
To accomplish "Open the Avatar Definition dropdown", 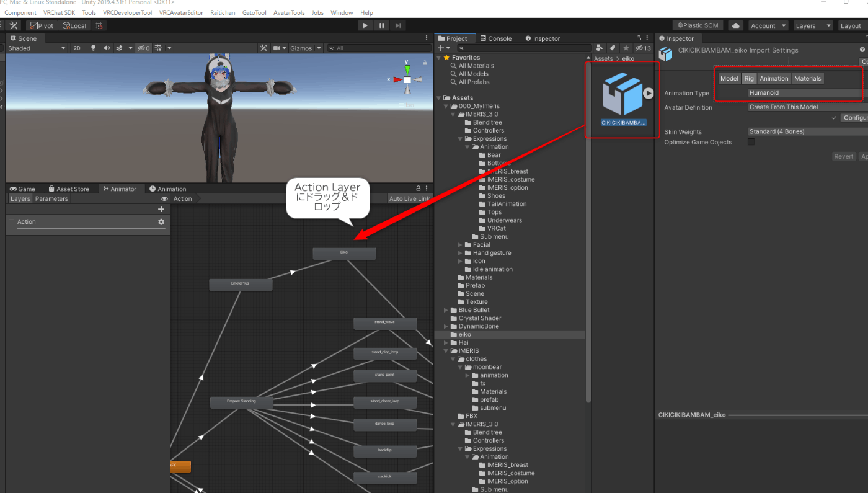I will click(808, 107).
